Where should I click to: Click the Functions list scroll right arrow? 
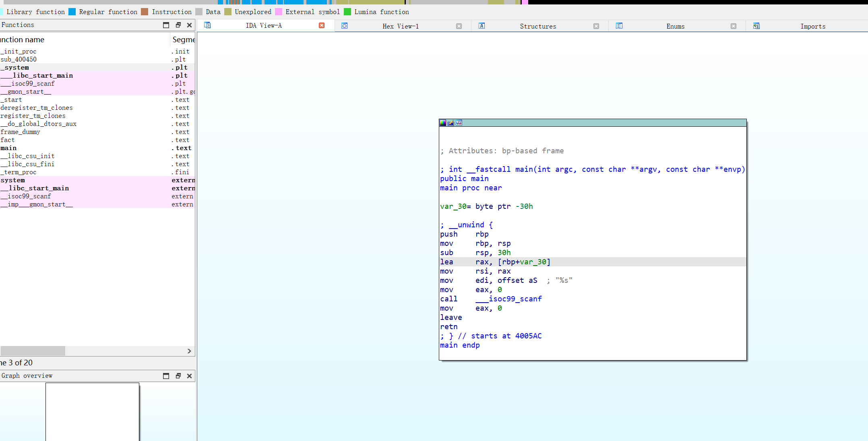pos(189,351)
